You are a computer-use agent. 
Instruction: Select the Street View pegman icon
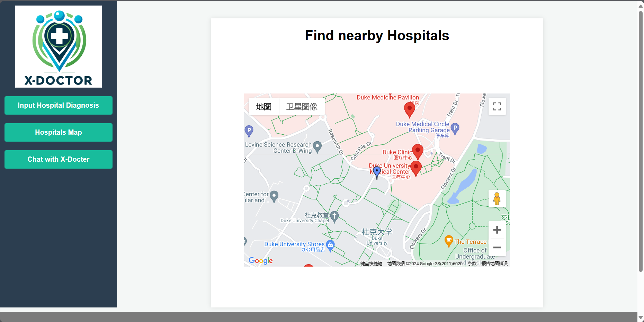(x=497, y=199)
